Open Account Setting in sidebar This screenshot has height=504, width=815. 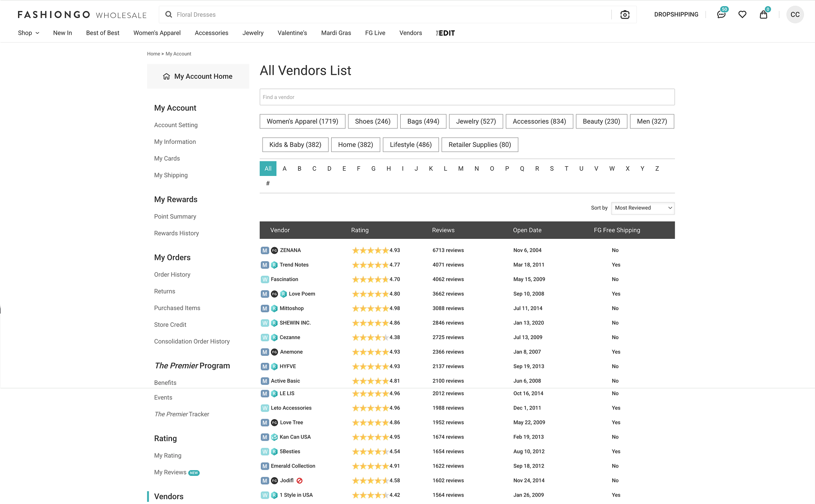point(176,125)
